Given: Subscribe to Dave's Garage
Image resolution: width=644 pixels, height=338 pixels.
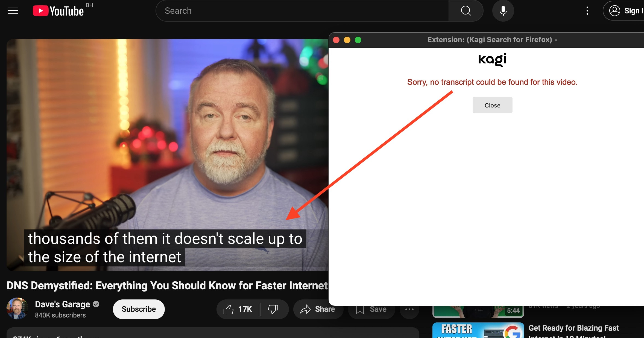Looking at the screenshot, I should point(139,309).
